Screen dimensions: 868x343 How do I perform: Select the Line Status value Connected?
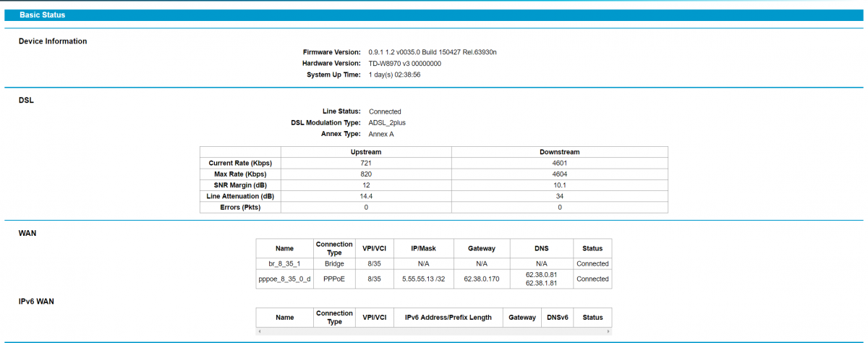(385, 111)
